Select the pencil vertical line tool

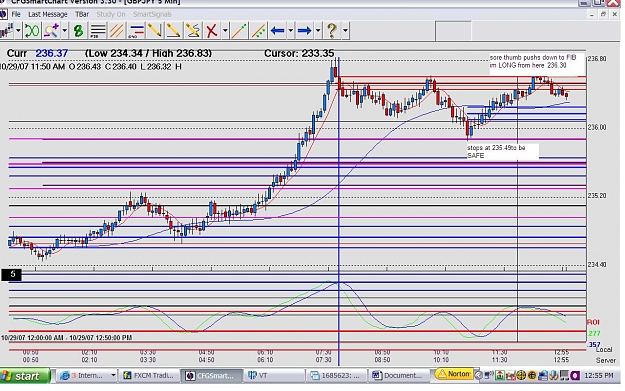click(x=155, y=31)
